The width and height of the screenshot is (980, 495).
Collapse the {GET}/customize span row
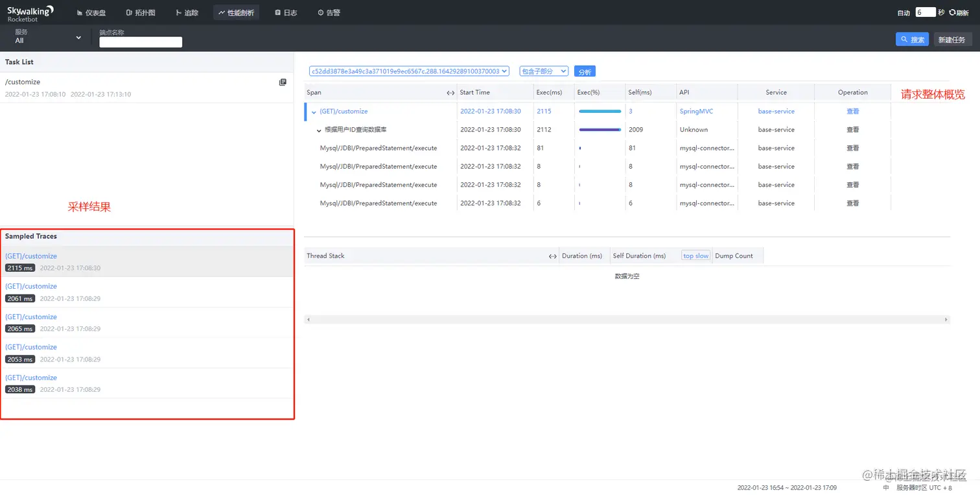pyautogui.click(x=314, y=112)
